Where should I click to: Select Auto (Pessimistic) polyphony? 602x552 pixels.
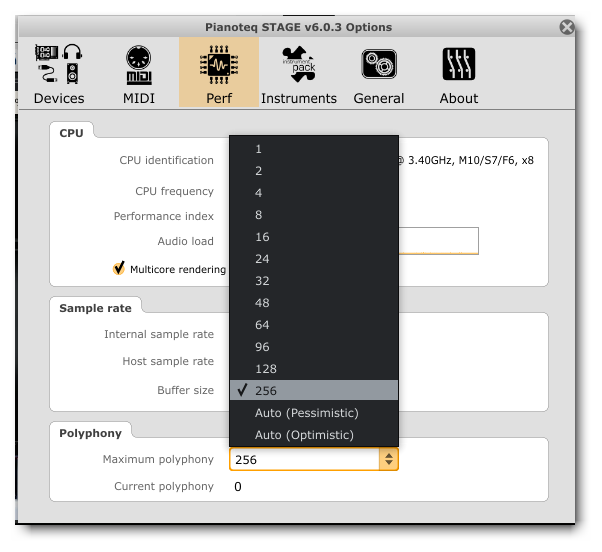(314, 413)
